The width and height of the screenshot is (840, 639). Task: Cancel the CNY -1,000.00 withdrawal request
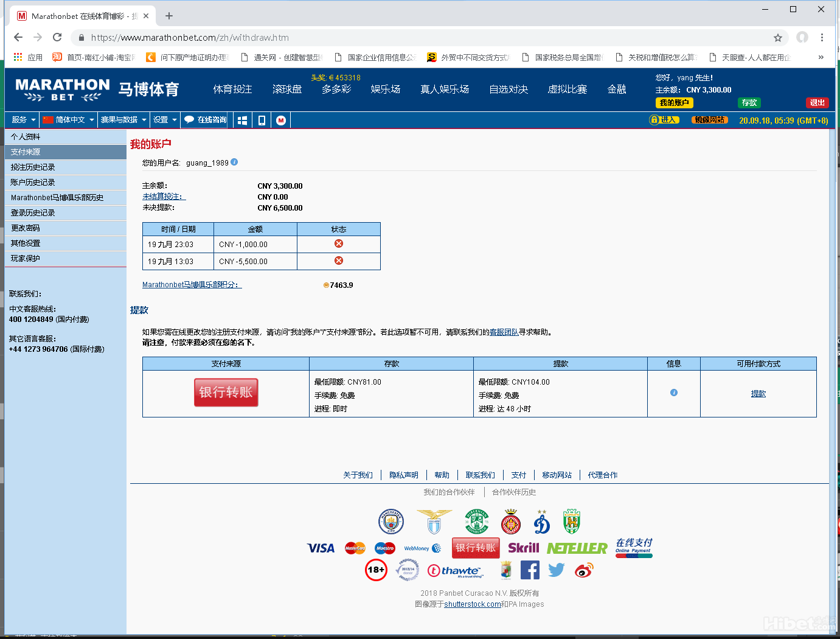[x=339, y=244]
